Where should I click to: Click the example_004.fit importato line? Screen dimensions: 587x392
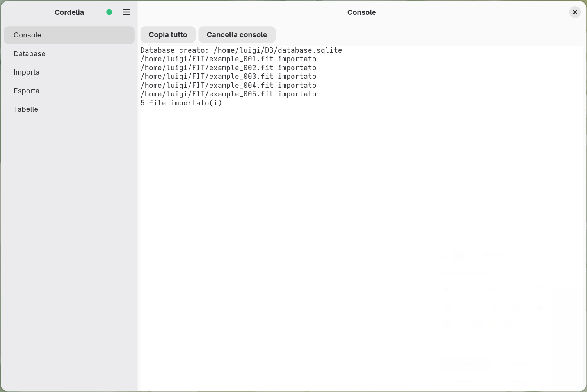(228, 86)
